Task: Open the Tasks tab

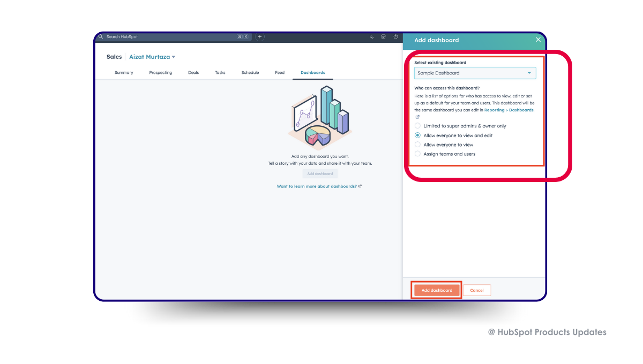Action: 220,73
